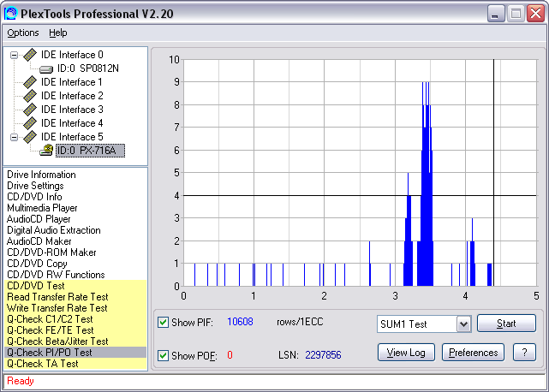Click the IDE Interface 5 chip icon
549x392 pixels.
click(30, 136)
